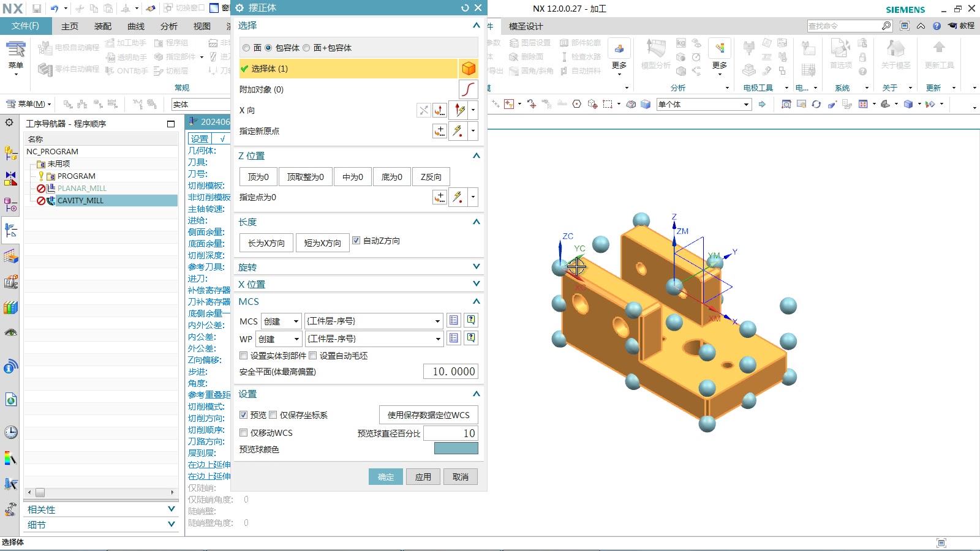The width and height of the screenshot is (980, 551).
Task: Click the help lookup icon in the WP row
Action: click(471, 338)
